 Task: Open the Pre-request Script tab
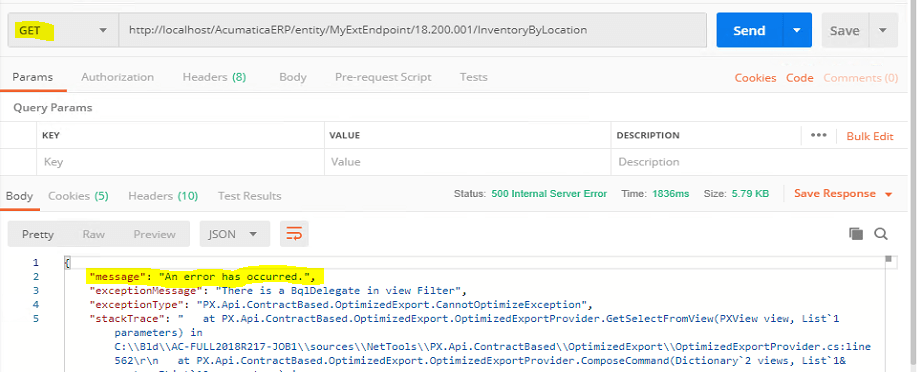(383, 77)
